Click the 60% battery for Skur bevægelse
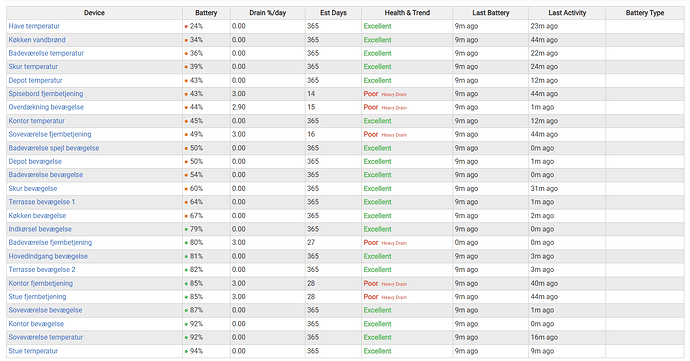 point(196,188)
